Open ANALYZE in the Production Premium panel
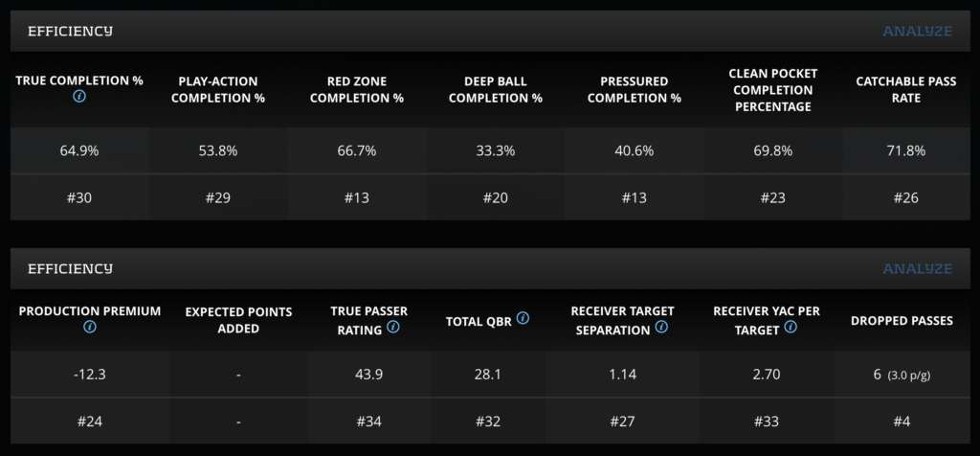This screenshot has width=980, height=456. point(917,269)
